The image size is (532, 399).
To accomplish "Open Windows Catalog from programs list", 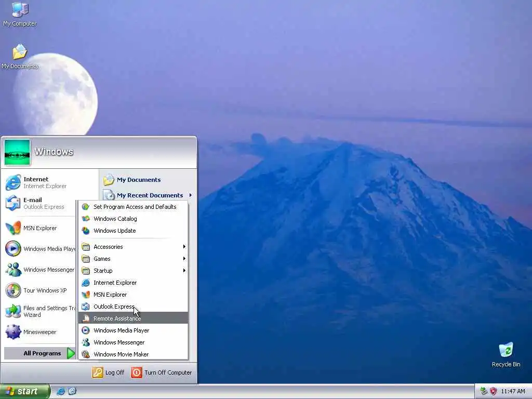I will [x=134, y=219].
